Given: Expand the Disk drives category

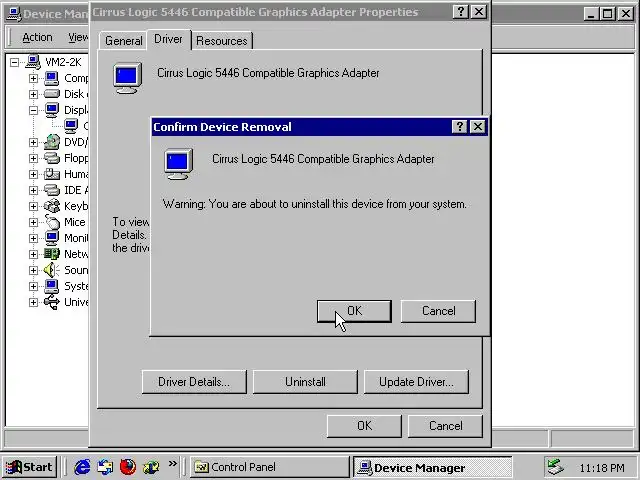Looking at the screenshot, I should click(x=33, y=94).
